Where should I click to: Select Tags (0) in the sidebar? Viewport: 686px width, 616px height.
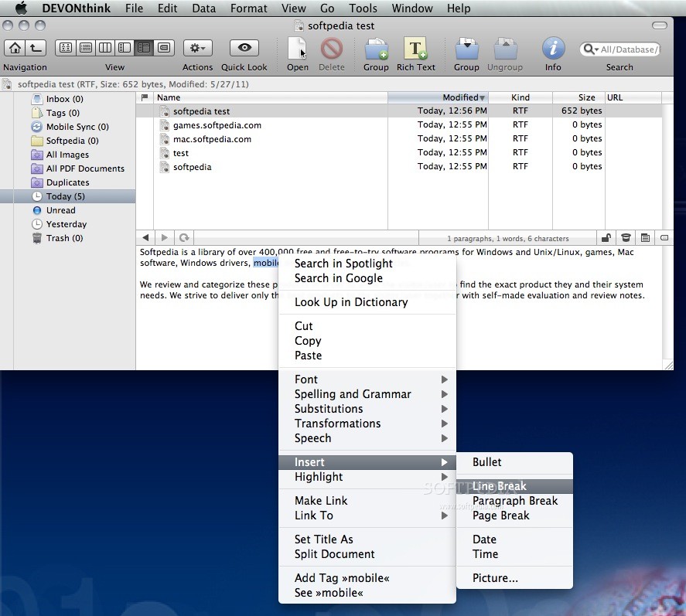click(x=63, y=114)
